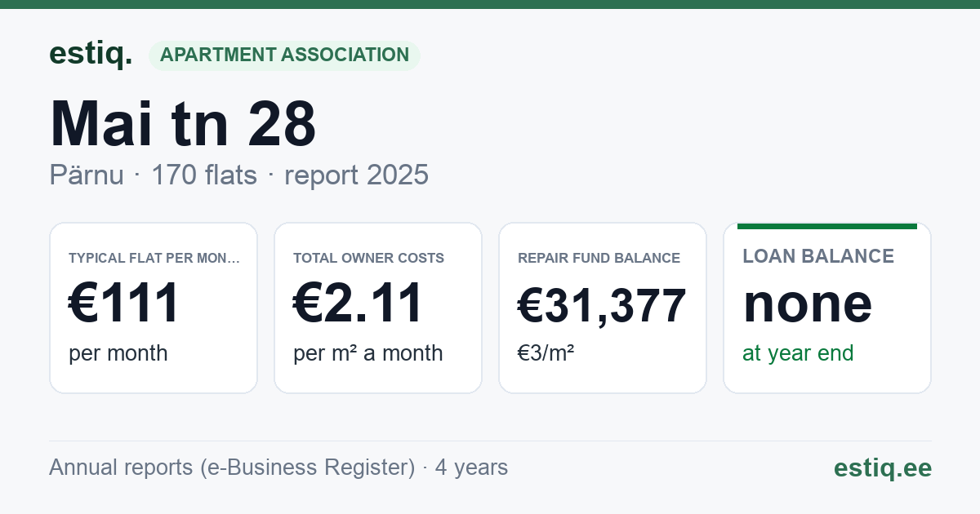The height and width of the screenshot is (514, 980).
Task: Click the REPAIR FUND BALANCE label
Action: click(x=599, y=258)
